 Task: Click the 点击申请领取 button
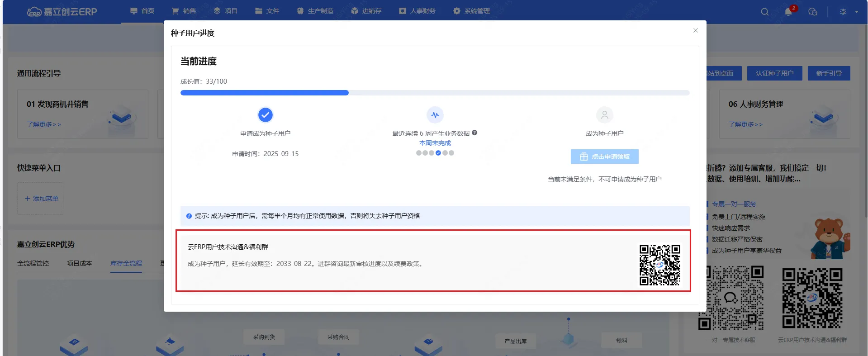tap(604, 157)
